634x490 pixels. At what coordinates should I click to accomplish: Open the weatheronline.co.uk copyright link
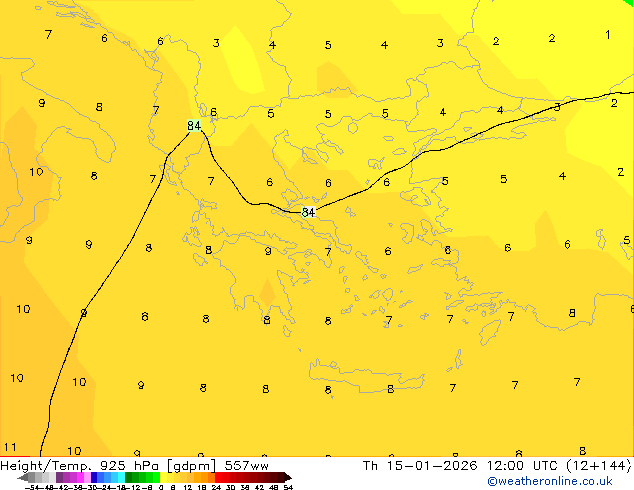(550, 481)
